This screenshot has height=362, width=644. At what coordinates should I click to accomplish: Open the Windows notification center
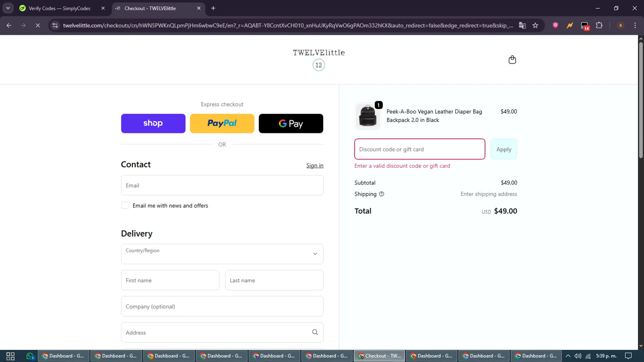(x=629, y=356)
